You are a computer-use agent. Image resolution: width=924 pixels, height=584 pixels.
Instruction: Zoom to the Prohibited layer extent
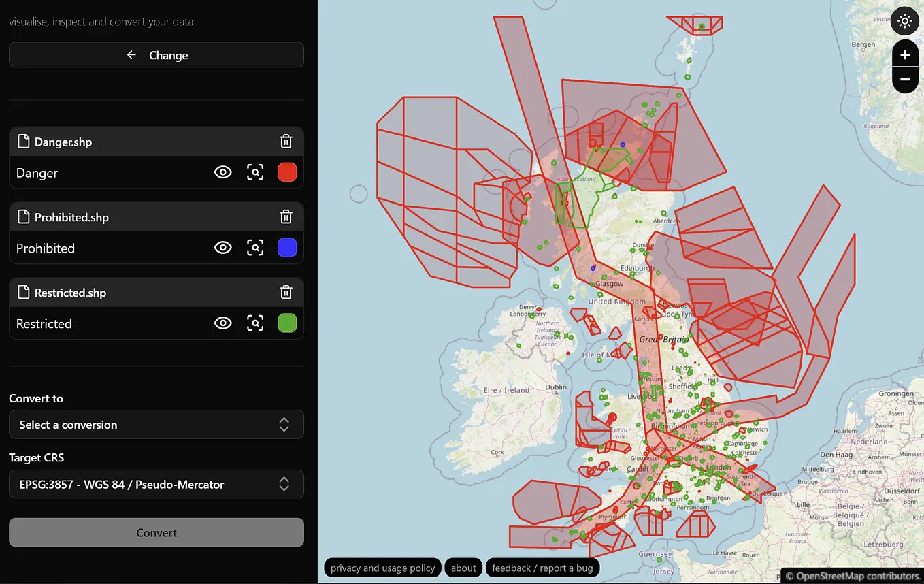coord(255,247)
